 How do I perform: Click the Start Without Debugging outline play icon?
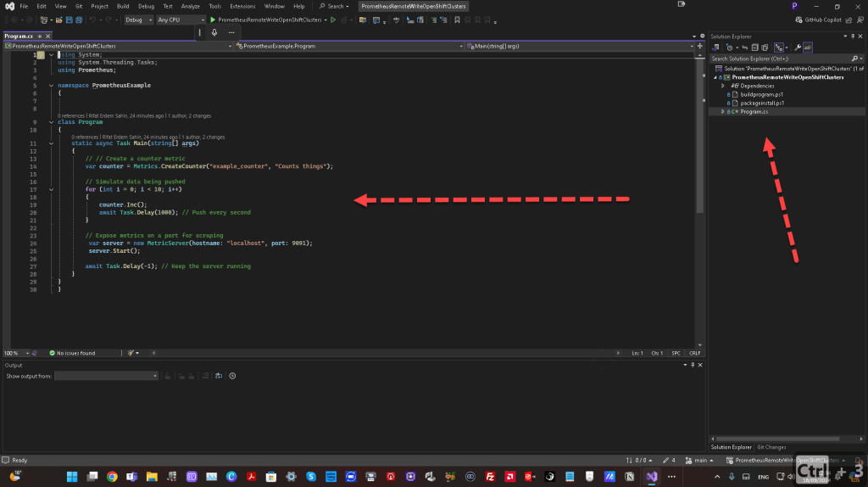click(333, 20)
